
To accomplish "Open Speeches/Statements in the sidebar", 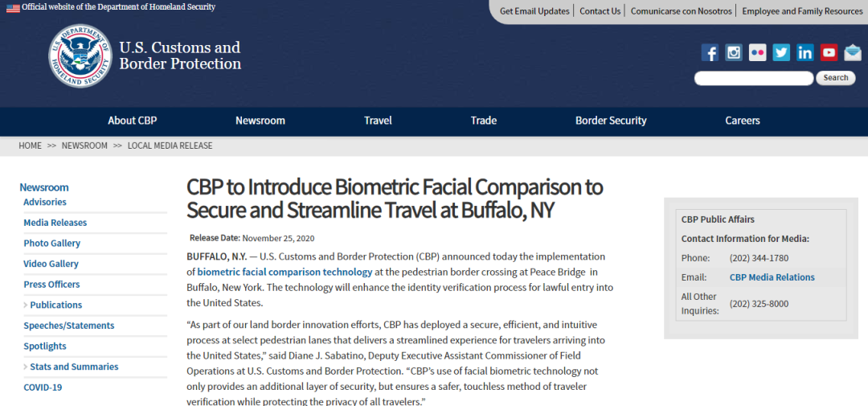I will click(x=68, y=326).
